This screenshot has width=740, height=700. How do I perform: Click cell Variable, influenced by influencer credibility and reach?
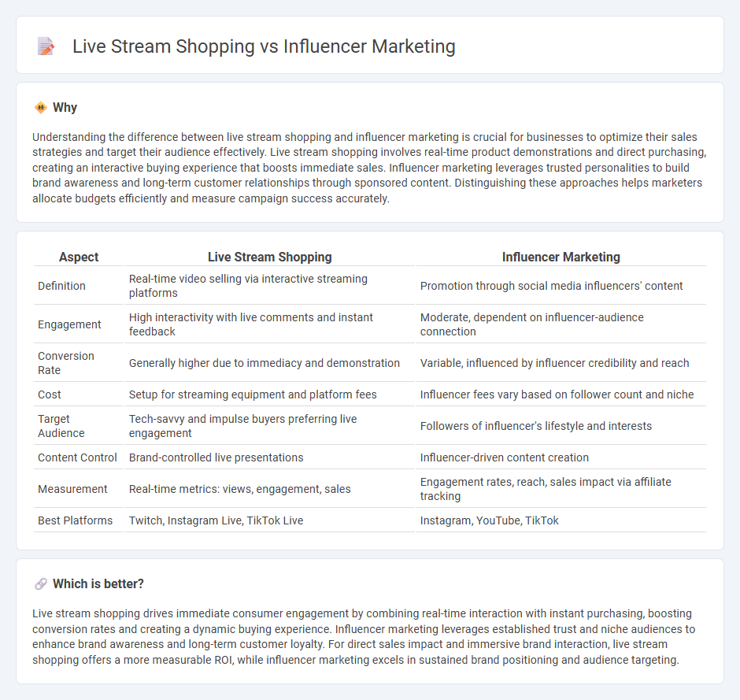(561, 363)
